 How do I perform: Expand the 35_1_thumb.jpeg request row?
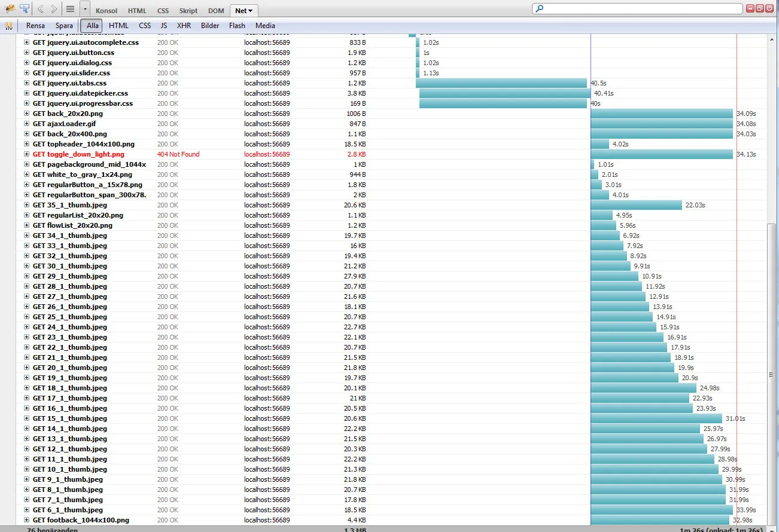coord(26,205)
